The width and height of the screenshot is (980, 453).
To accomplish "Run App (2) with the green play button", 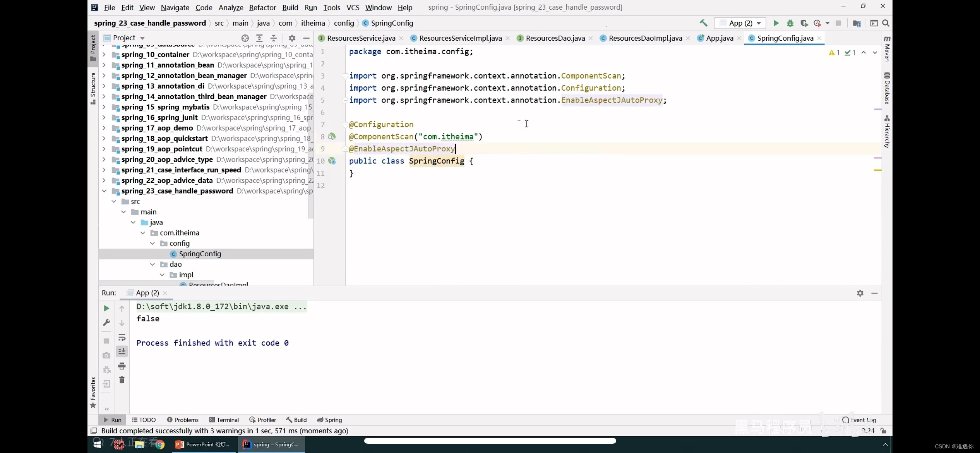I will coord(776,23).
